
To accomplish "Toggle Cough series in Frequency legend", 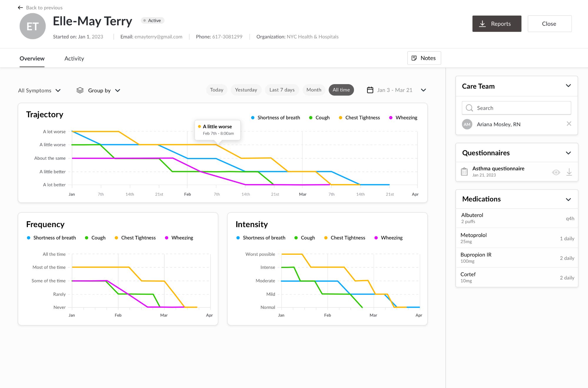I will [x=95, y=238].
